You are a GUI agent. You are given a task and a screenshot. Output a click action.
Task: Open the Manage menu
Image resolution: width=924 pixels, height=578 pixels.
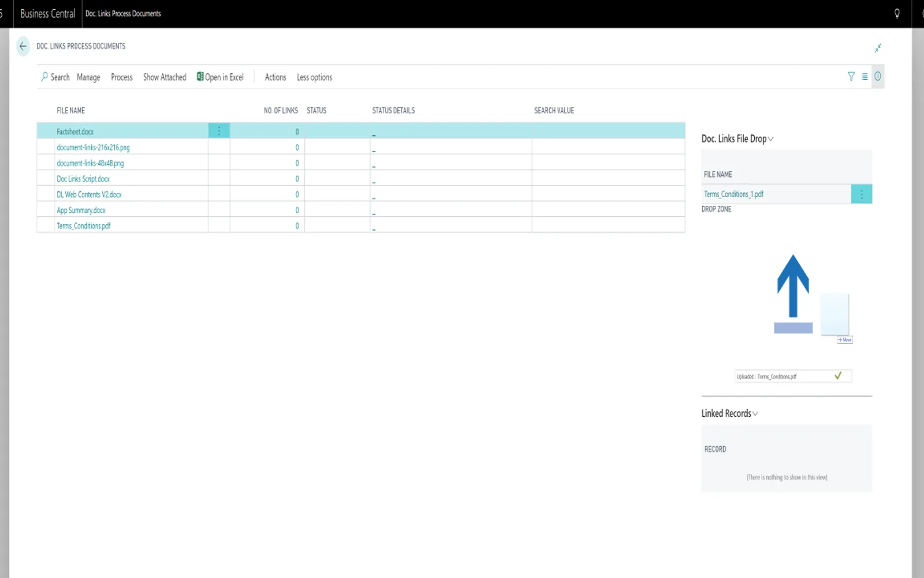pos(88,77)
